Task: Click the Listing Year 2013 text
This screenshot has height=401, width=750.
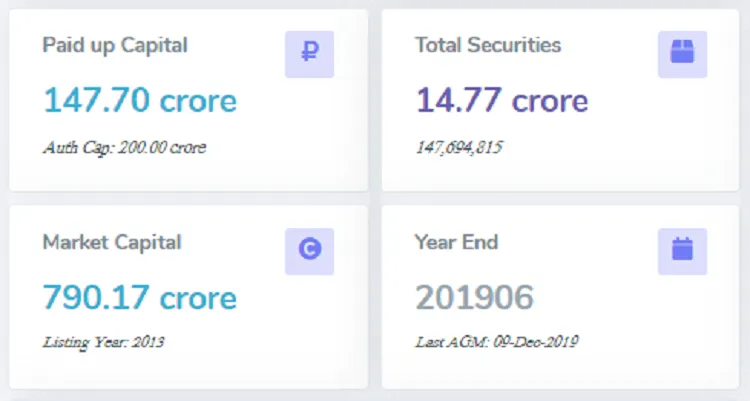Action: 103,342
